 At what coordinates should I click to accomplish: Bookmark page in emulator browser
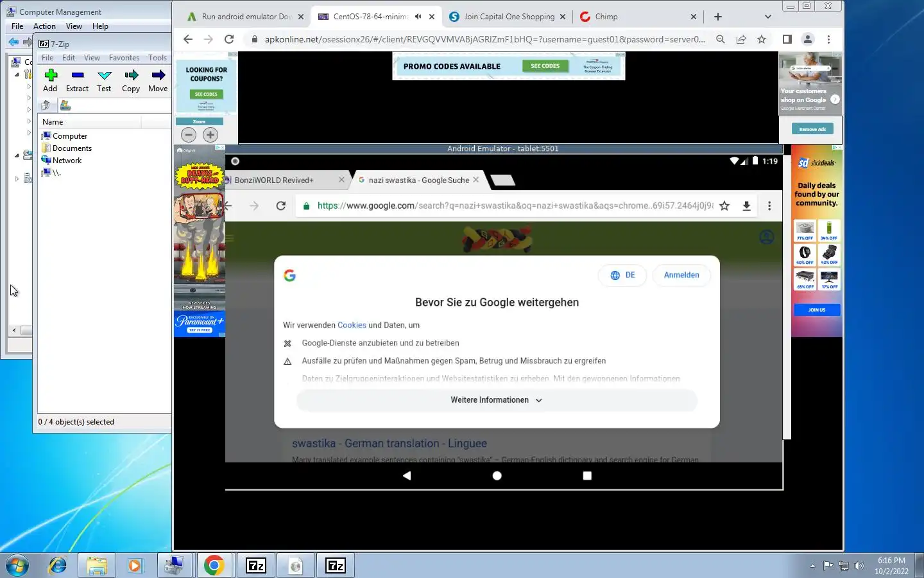click(724, 206)
